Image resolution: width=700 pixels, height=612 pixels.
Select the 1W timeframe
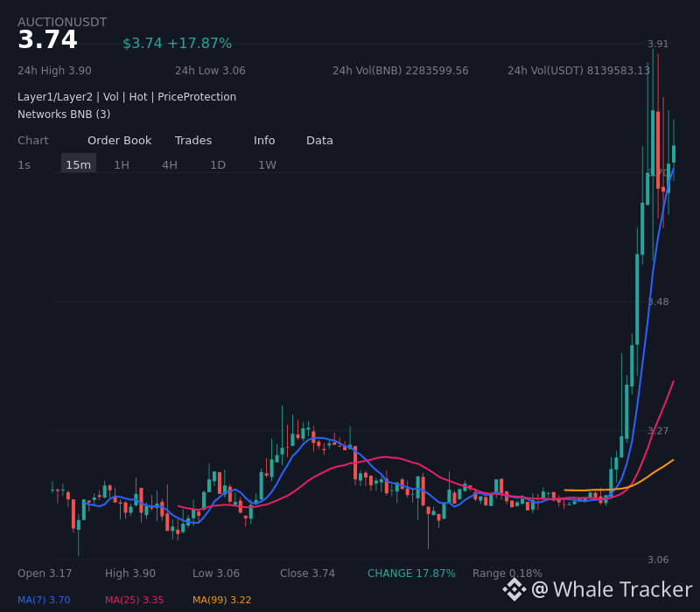tap(268, 165)
